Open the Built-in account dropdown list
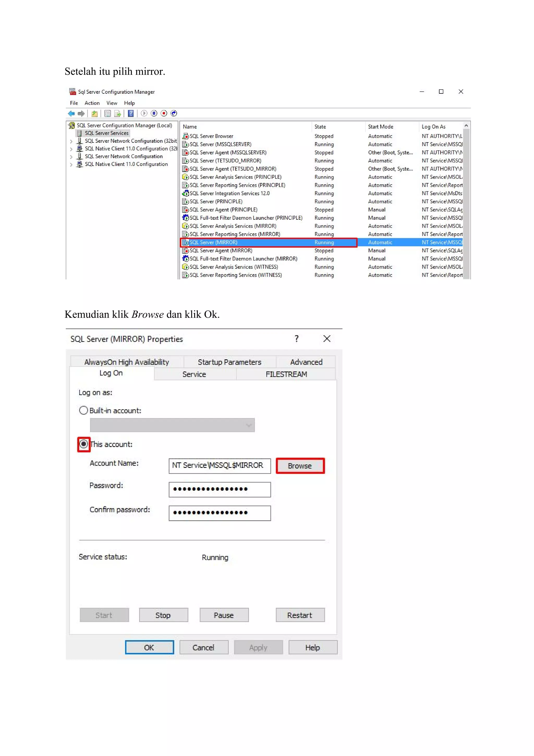This screenshot has width=534, height=756. click(x=172, y=425)
